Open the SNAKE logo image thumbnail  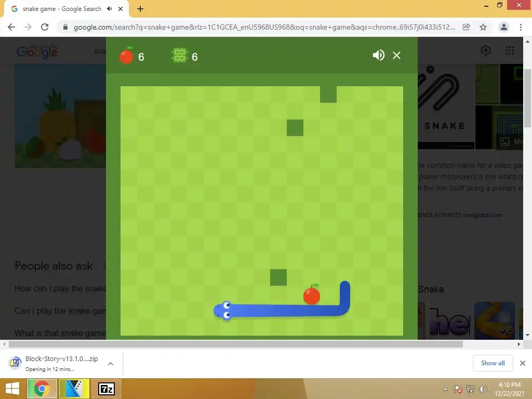(x=445, y=107)
